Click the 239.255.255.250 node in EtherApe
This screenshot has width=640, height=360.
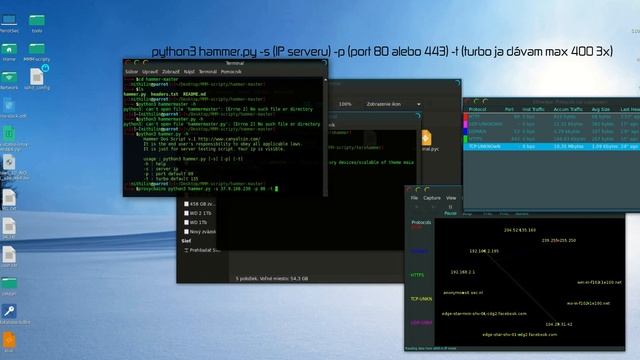(x=558, y=240)
